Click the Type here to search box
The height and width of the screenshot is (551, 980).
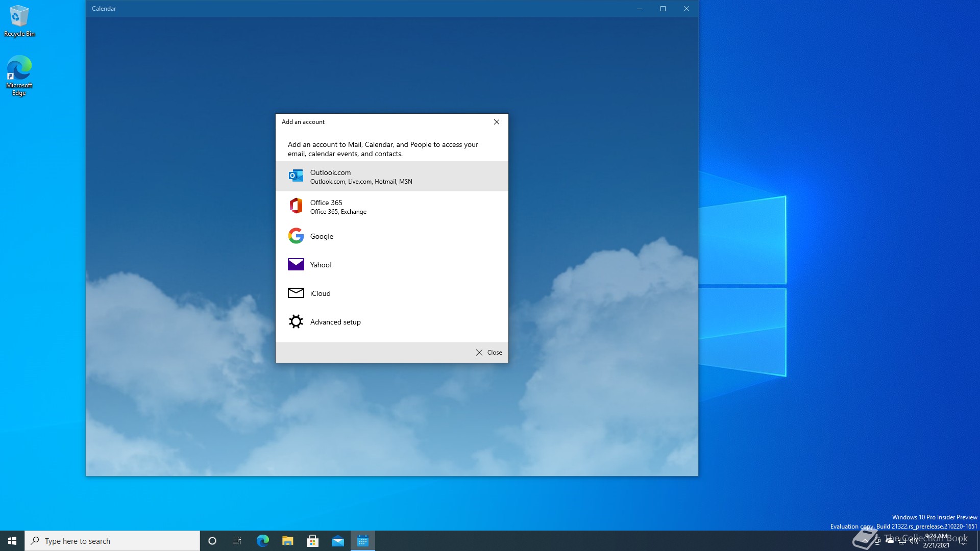(x=112, y=541)
